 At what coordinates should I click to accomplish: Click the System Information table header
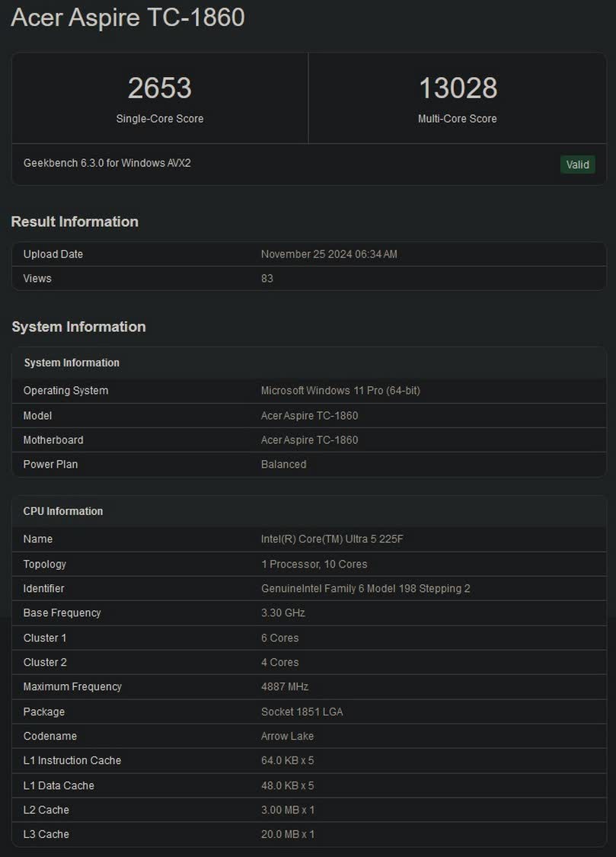coord(72,363)
